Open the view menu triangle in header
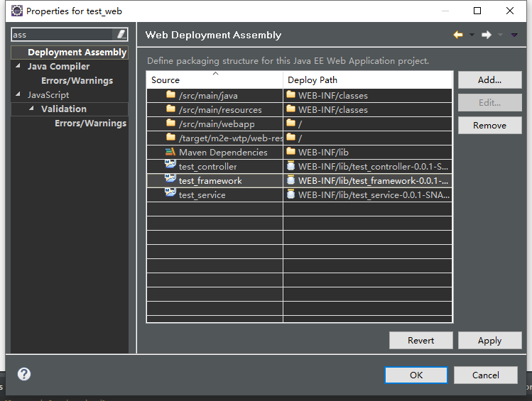532x401 pixels. (x=514, y=35)
